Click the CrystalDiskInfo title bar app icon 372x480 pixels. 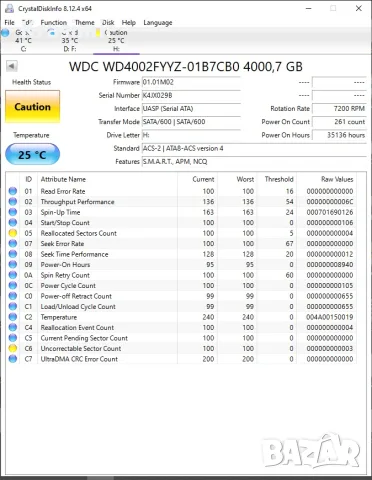[x=10, y=8]
